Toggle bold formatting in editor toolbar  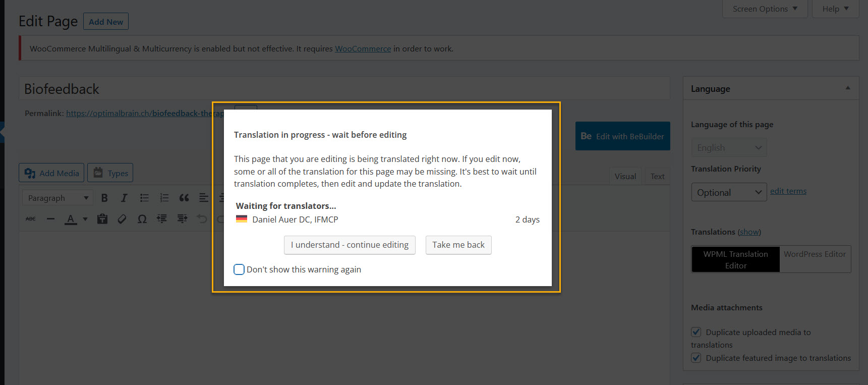click(104, 198)
